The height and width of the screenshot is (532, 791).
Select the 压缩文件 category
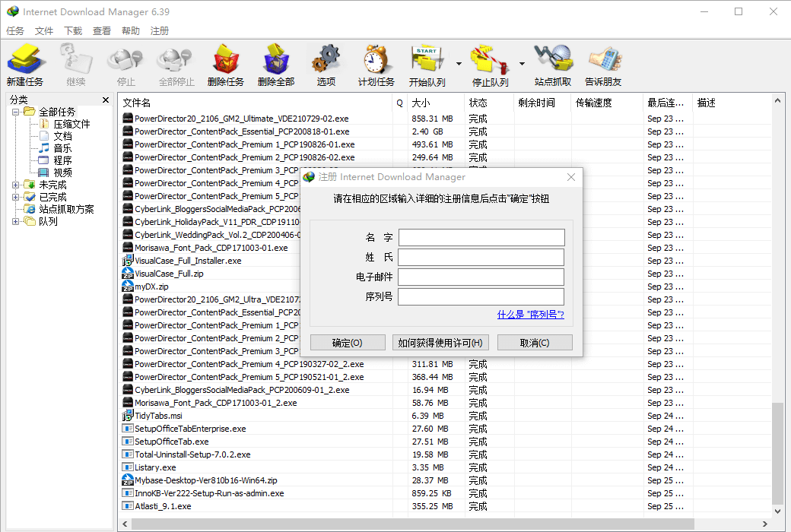(71, 124)
